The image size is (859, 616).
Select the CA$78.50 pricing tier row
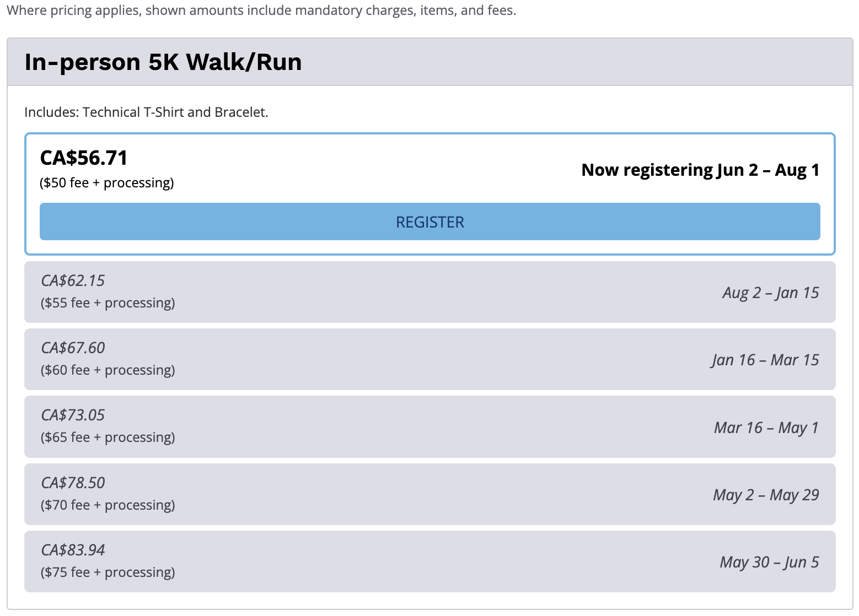429,494
